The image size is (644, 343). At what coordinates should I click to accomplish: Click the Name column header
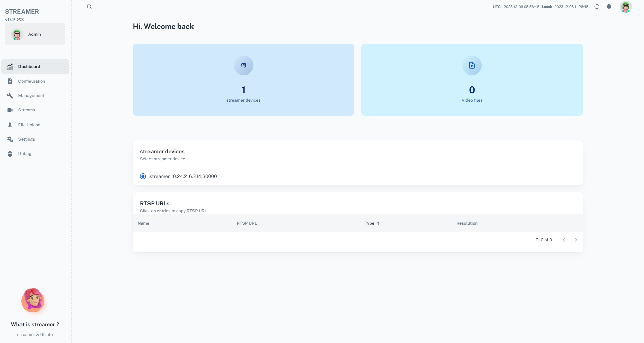click(143, 223)
